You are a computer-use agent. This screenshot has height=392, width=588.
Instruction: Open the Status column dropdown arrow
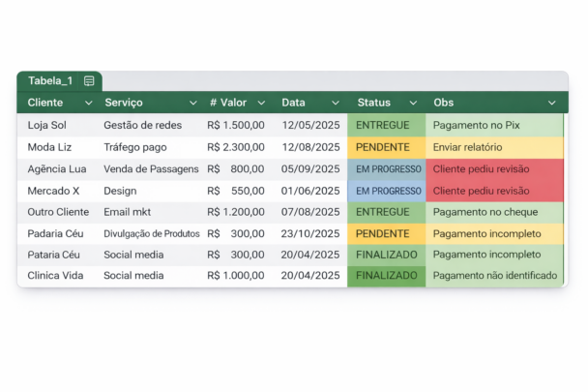pos(413,103)
